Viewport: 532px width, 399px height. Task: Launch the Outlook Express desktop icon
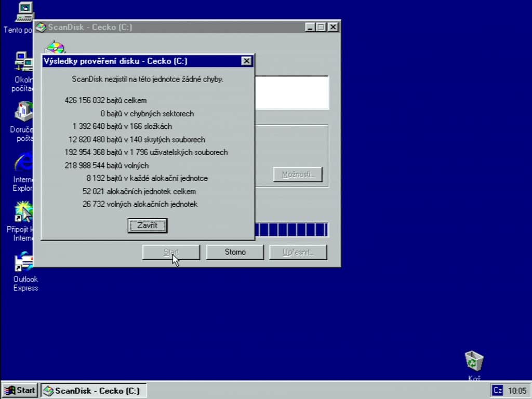coord(24,262)
